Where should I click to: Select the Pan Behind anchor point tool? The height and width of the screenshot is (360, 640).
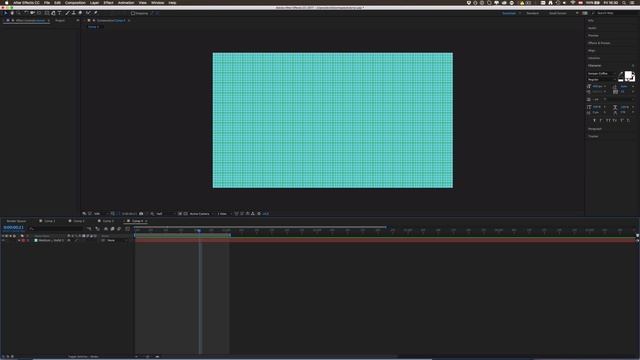pyautogui.click(x=39, y=13)
